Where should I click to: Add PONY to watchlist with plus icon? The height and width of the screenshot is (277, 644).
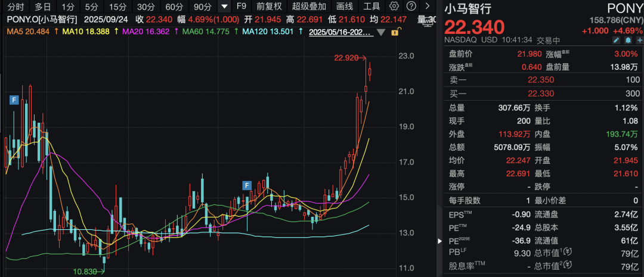[639, 40]
